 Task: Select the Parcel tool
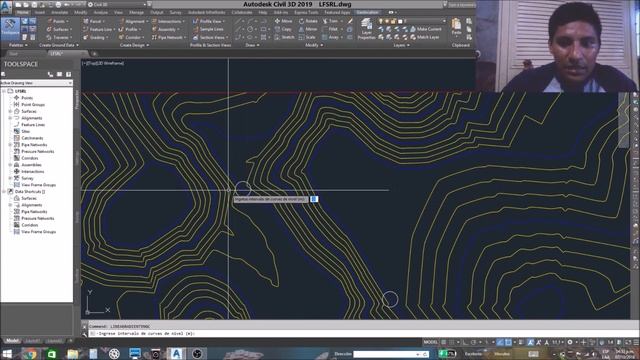[94, 21]
